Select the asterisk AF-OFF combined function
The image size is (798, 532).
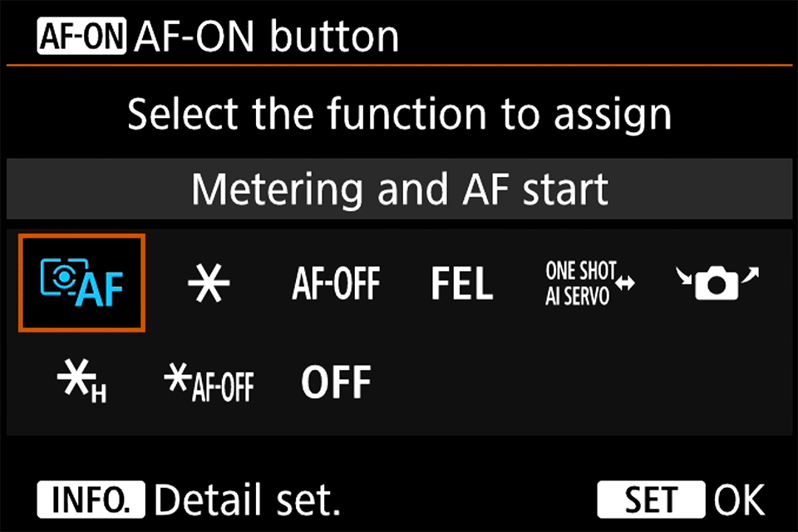(209, 383)
